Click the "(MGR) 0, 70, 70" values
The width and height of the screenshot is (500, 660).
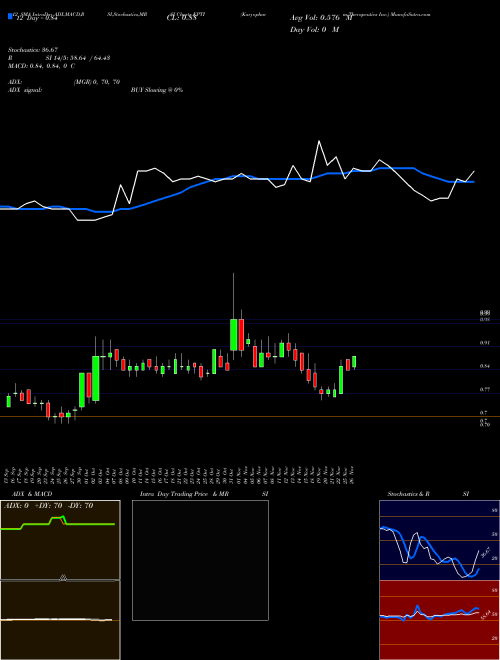click(x=97, y=82)
